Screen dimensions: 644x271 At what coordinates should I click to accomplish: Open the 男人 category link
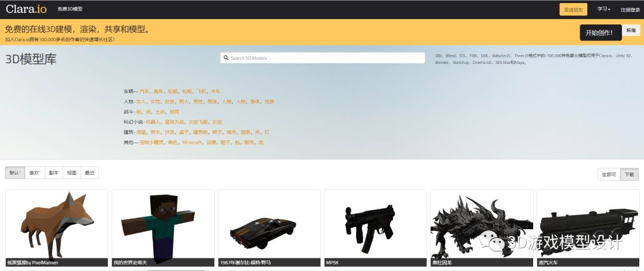pos(184,101)
